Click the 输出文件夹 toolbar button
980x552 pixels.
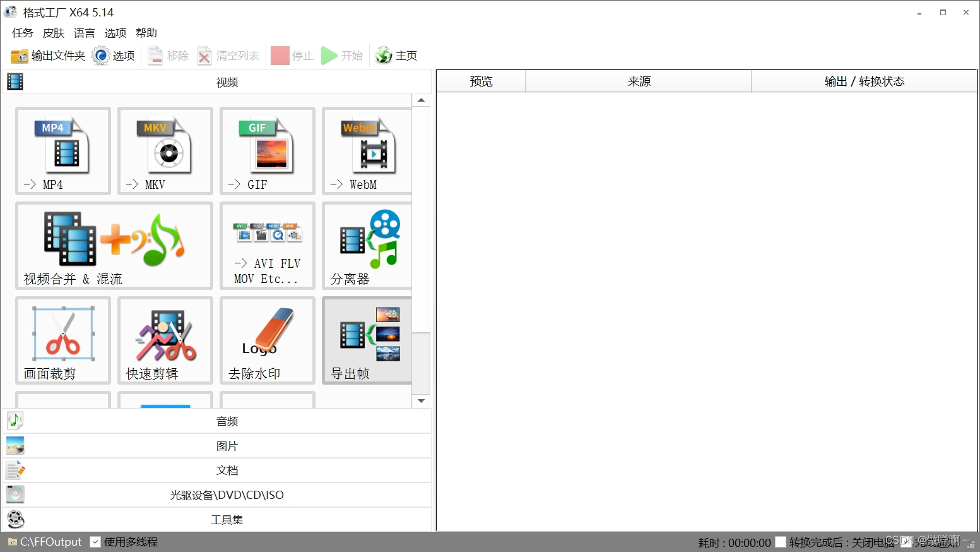(48, 56)
